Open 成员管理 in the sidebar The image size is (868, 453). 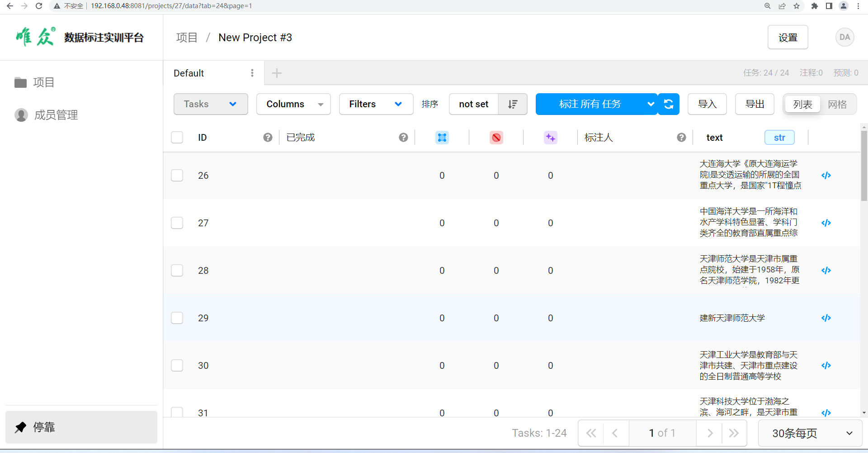[56, 115]
